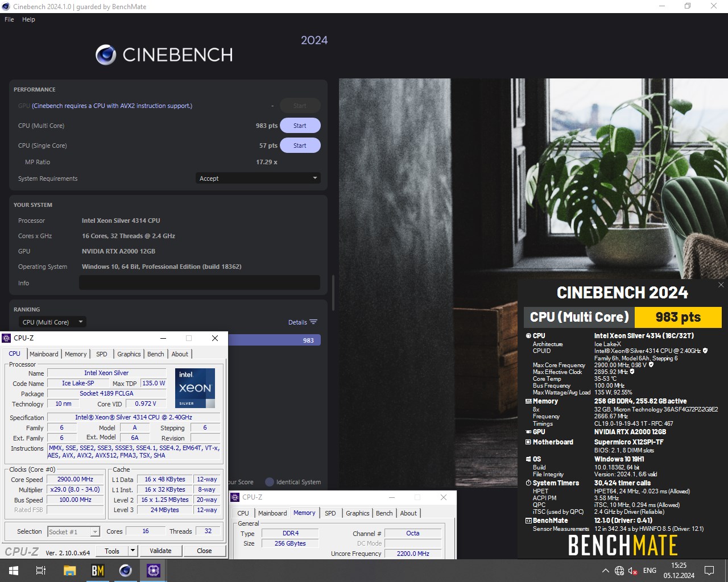Open Socket #1 selection dropdown

74,532
